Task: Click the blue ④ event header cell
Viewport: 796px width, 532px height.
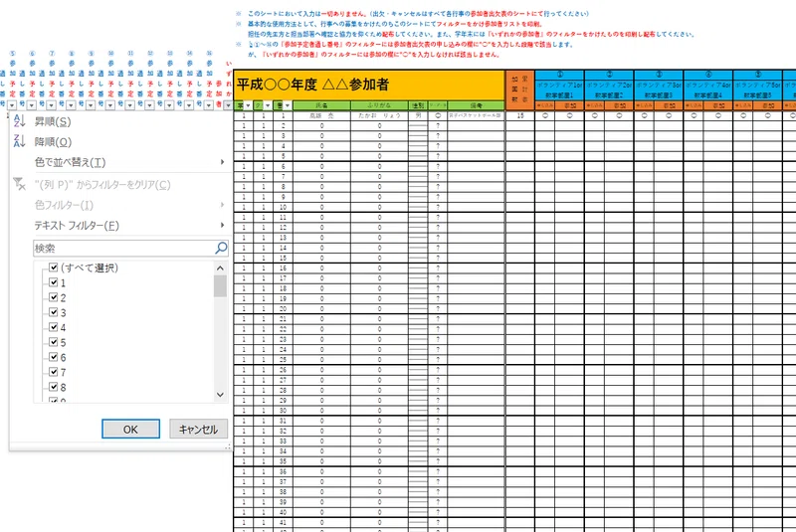Action: 708,75
